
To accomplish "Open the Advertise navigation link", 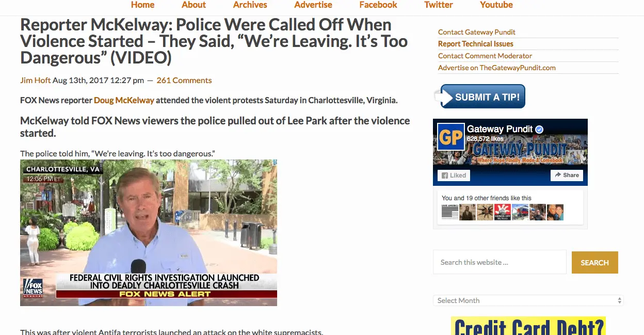I will [313, 5].
